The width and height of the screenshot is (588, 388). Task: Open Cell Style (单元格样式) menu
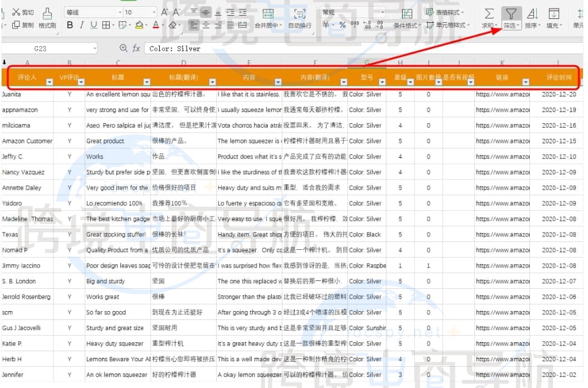448,25
